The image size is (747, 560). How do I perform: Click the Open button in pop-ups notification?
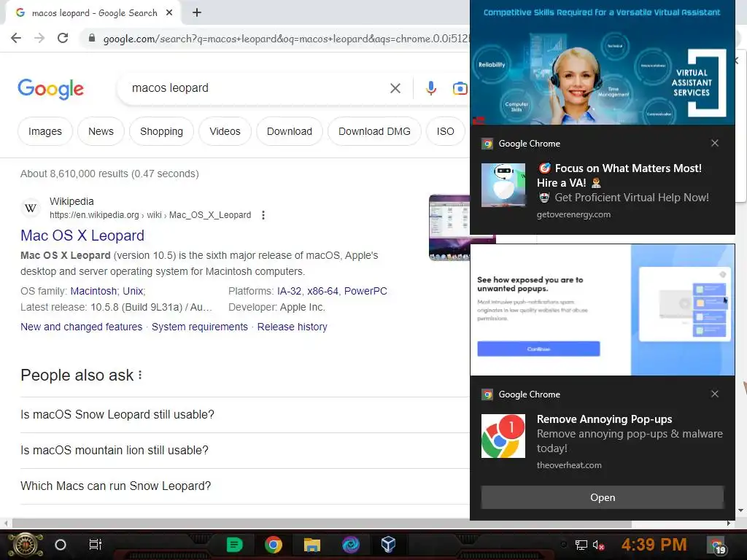[x=602, y=497]
